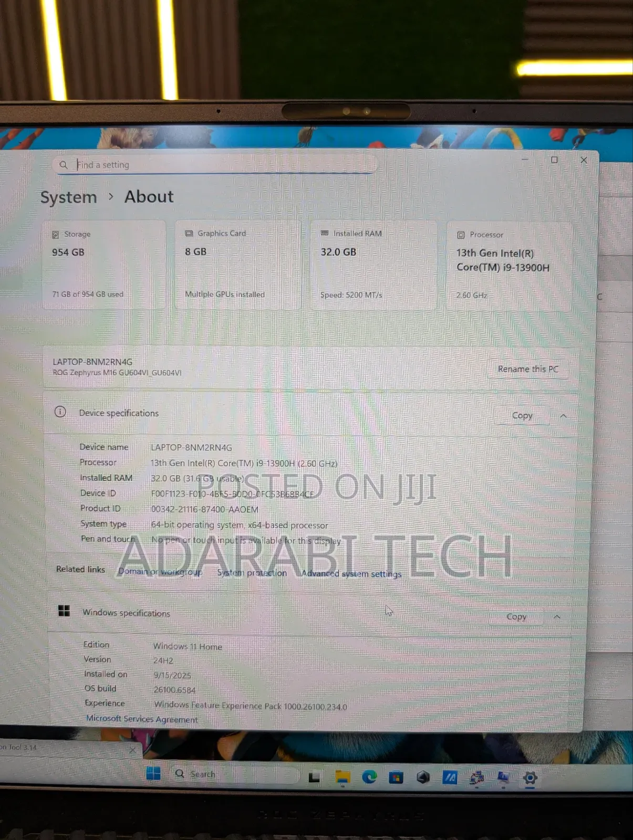Click Rename this PC button
The height and width of the screenshot is (840, 633).
pos(528,369)
